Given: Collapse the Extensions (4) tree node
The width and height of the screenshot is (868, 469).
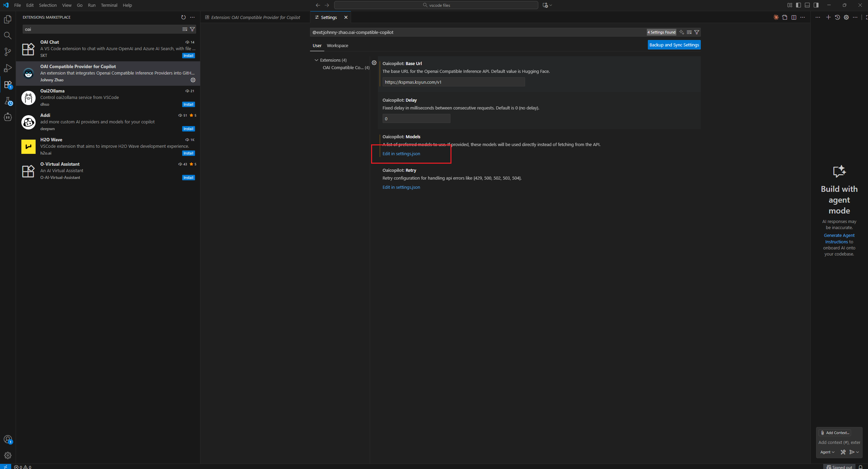Looking at the screenshot, I should tap(316, 60).
